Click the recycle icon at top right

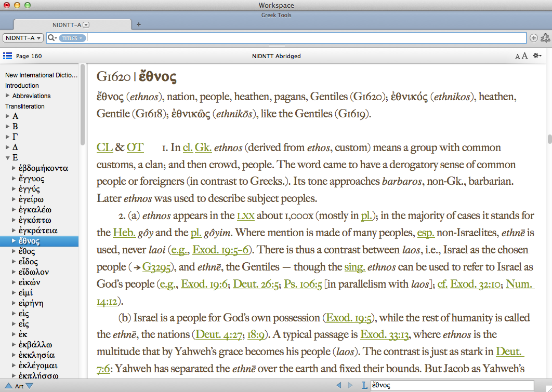coord(545,37)
